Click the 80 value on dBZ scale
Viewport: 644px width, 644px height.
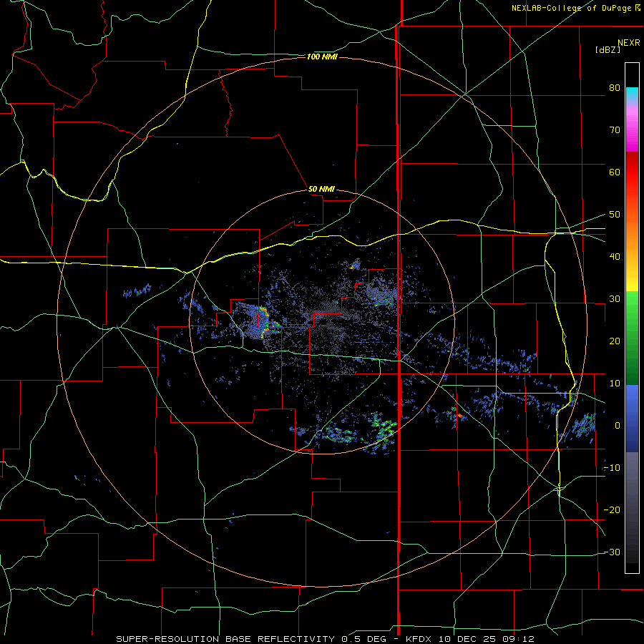(x=615, y=87)
